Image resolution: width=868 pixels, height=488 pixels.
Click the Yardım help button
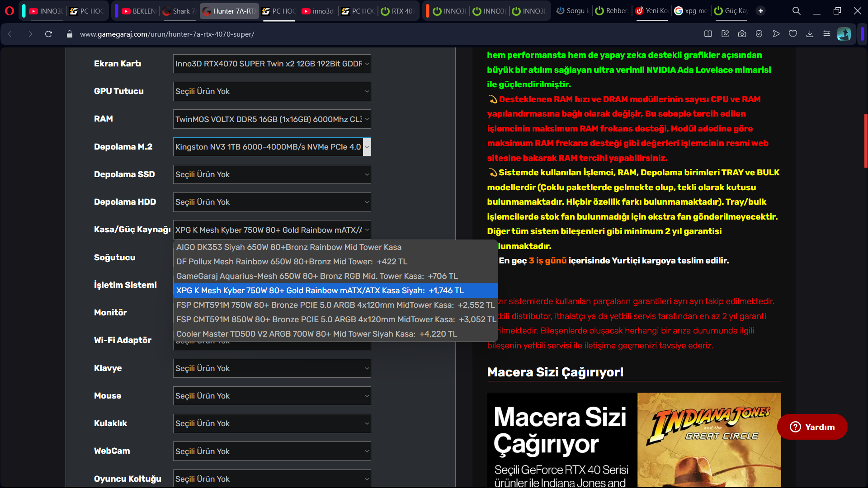click(x=812, y=427)
